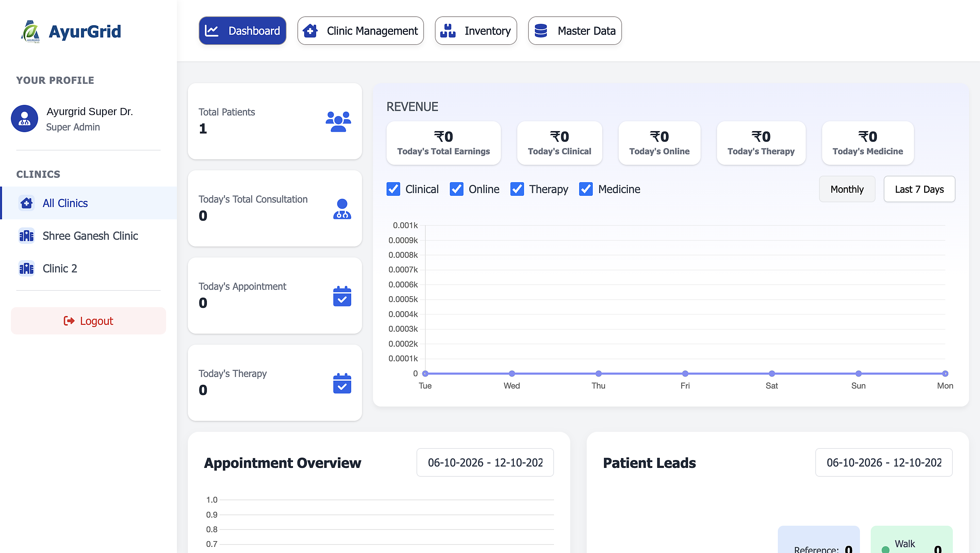Uncheck the Online revenue checkbox

point(457,189)
